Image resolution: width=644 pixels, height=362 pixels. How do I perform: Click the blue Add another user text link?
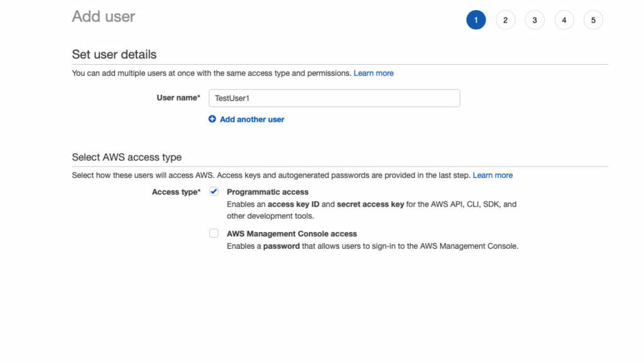point(251,119)
